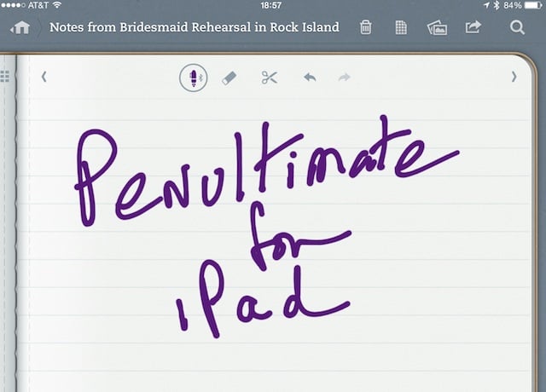Open the share menu
This screenshot has height=392, width=546.
[x=473, y=26]
